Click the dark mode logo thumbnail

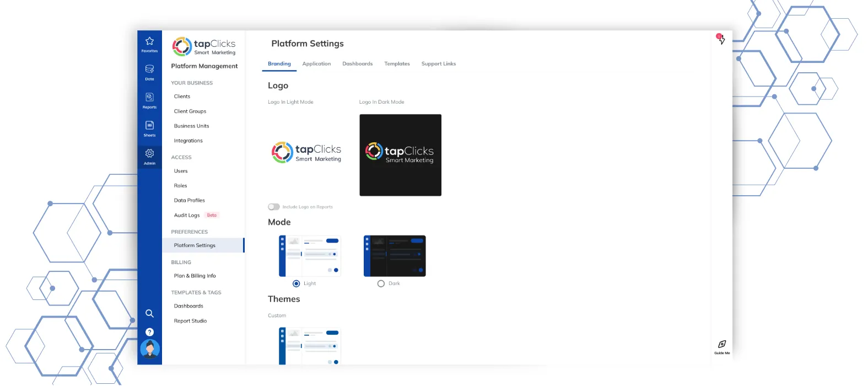(x=400, y=155)
